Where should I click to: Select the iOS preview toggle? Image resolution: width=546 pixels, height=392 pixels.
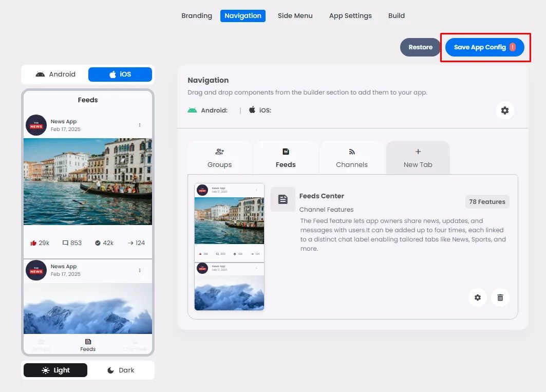[x=120, y=74]
